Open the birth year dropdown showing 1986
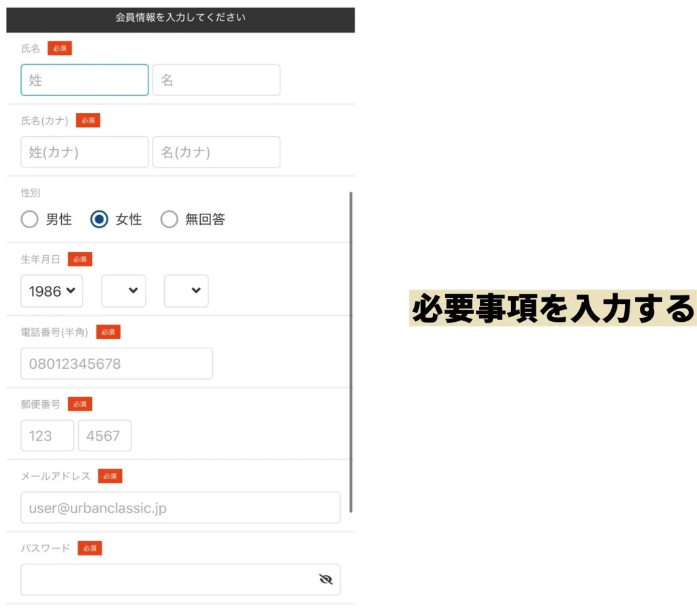The width and height of the screenshot is (697, 616). 52,291
